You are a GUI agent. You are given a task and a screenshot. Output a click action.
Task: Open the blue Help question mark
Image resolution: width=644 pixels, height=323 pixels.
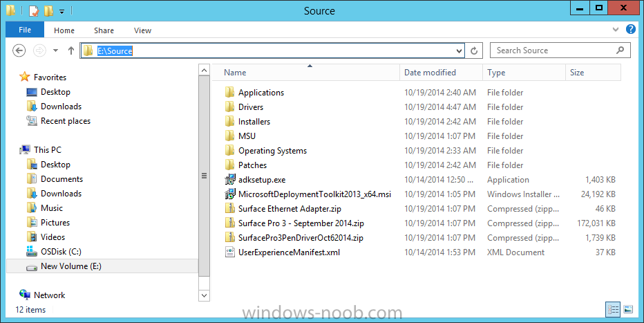point(630,29)
